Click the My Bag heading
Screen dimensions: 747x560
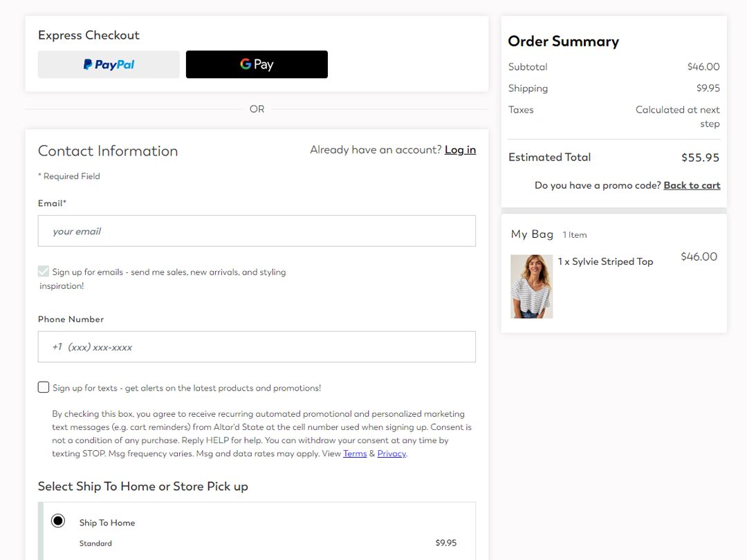click(x=532, y=234)
